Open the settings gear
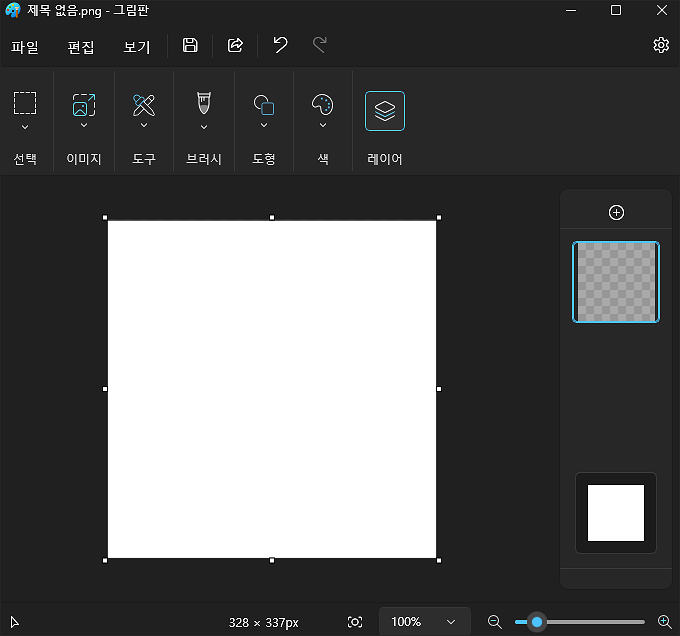Screen dimensions: 680x636 pyautogui.click(x=661, y=45)
